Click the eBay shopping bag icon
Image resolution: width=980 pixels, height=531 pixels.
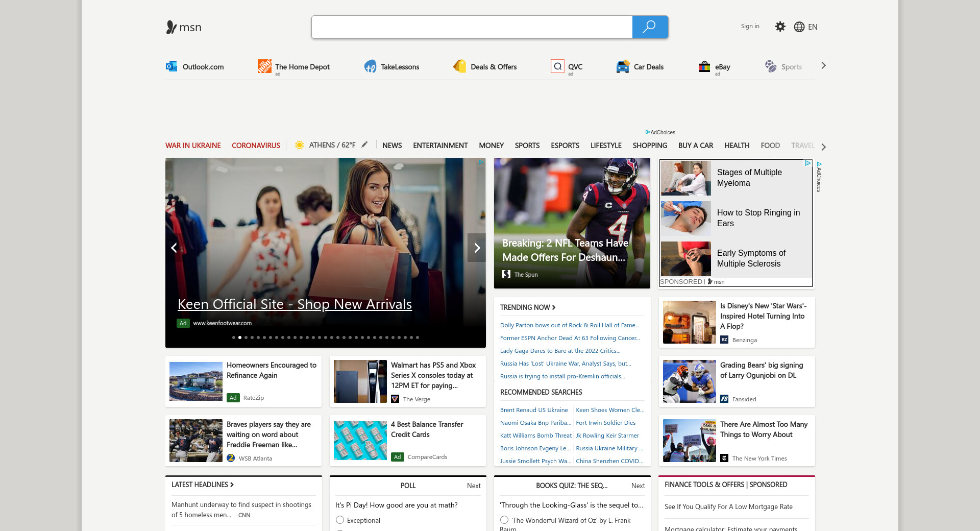click(704, 67)
